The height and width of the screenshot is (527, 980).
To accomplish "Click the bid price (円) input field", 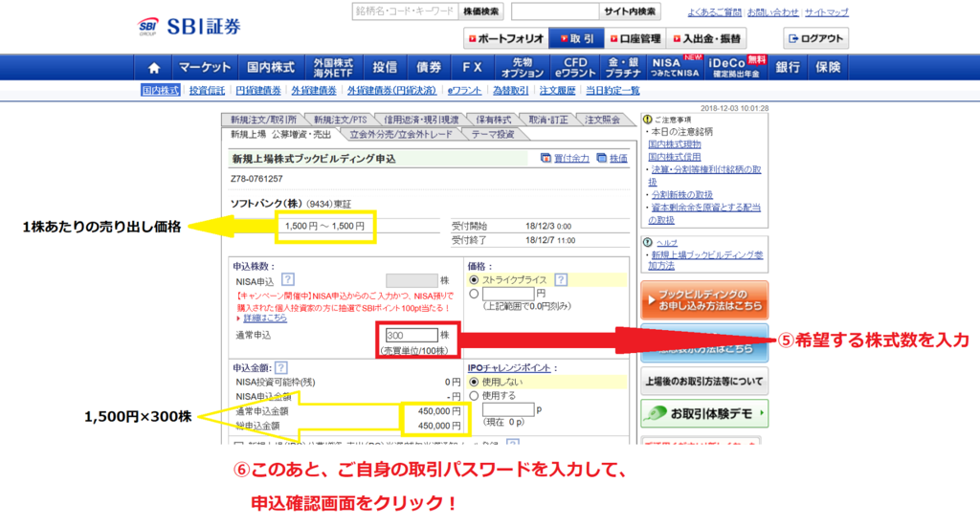I will click(x=508, y=294).
